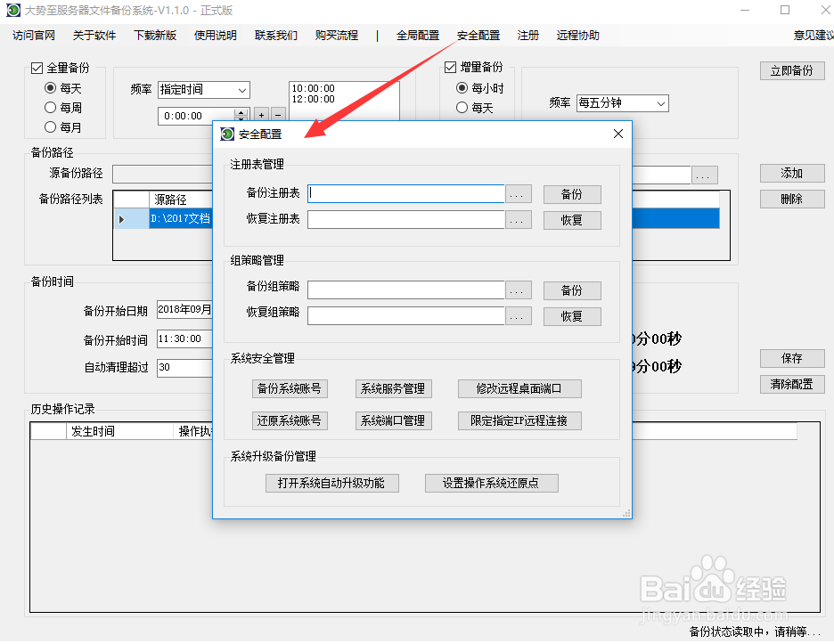This screenshot has width=834, height=644.
Task: Click the row selector arrow for D:\2017文档
Action: [x=122, y=219]
